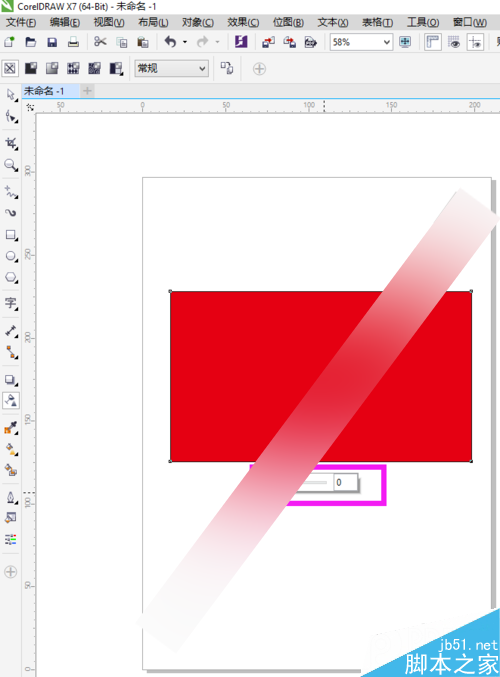
Task: Choose fountain transparency
Action: [x=52, y=68]
